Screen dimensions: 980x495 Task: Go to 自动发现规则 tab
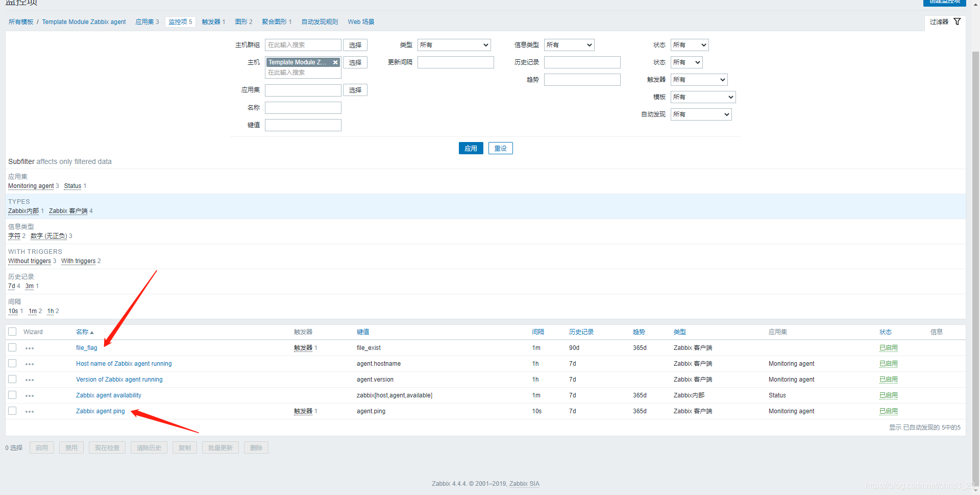(x=320, y=22)
